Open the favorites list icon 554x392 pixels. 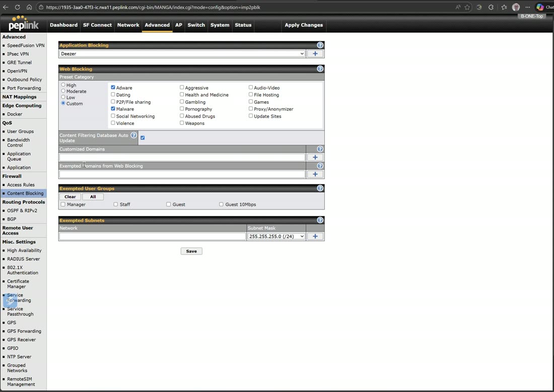504,7
